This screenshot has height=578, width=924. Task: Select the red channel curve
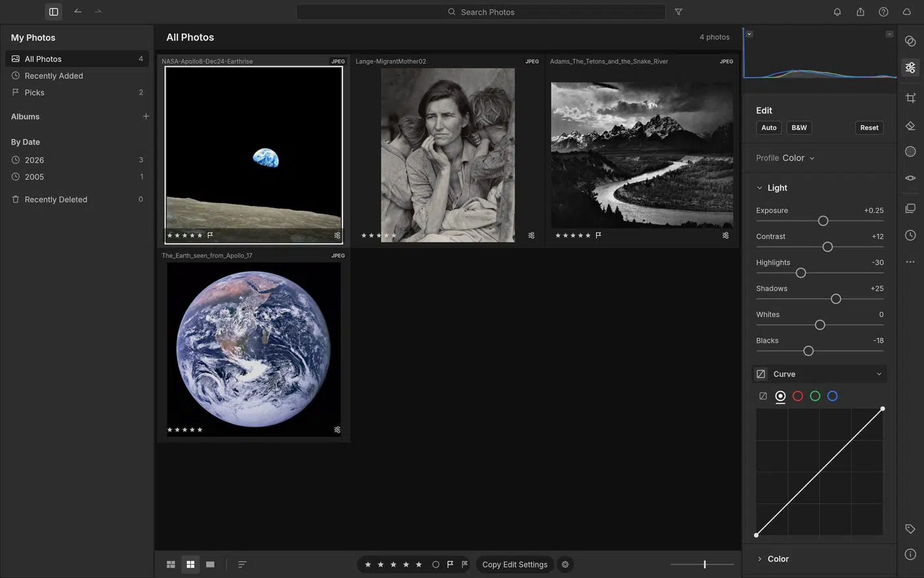click(x=797, y=396)
